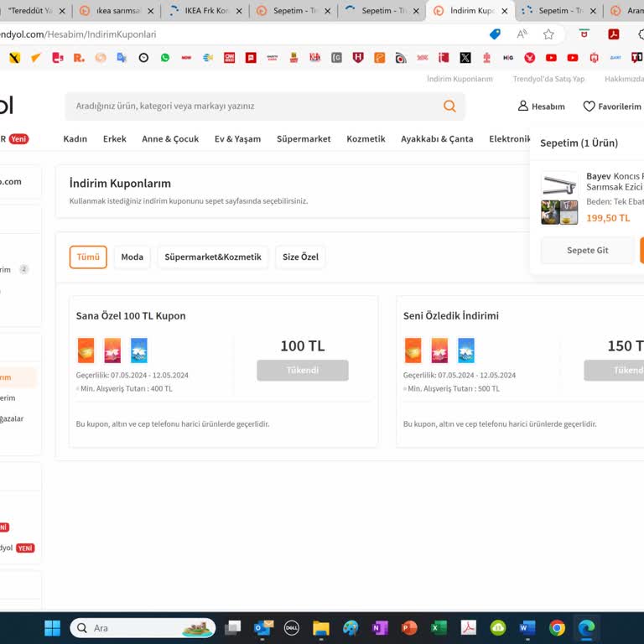Select the Süpermarket&Kozmetik coupon filter
This screenshot has height=644, width=644.
(x=213, y=257)
